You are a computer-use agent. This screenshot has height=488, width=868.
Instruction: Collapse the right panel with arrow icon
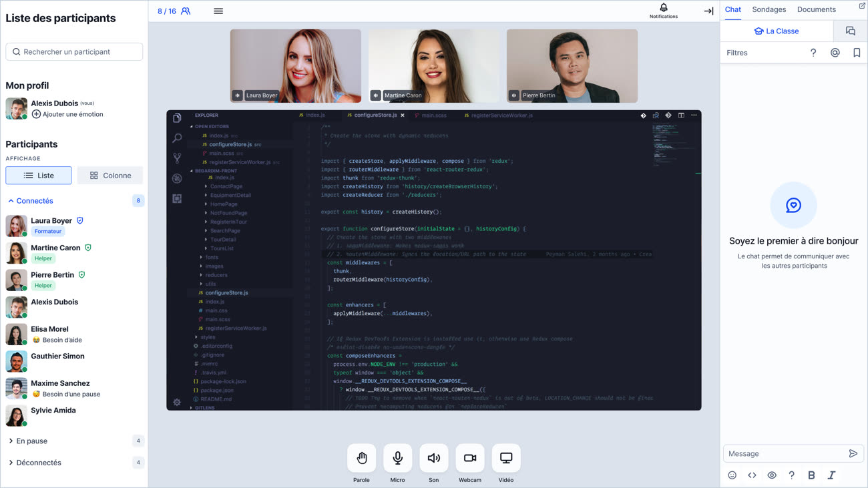point(708,11)
